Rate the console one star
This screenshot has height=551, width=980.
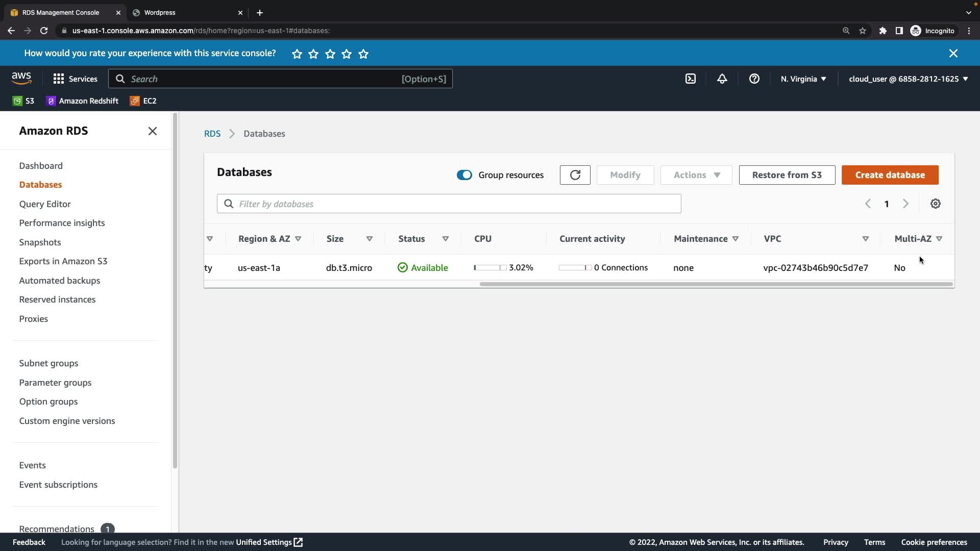coord(297,54)
